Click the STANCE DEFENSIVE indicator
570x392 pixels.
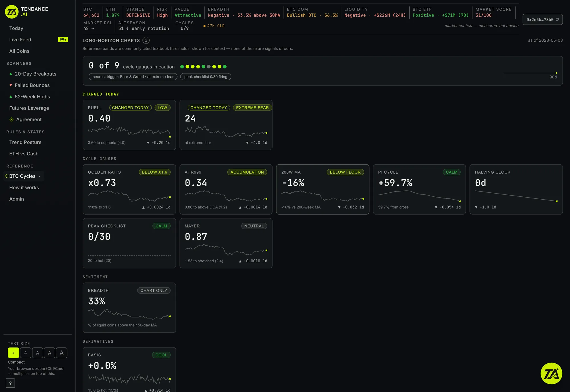click(x=138, y=12)
